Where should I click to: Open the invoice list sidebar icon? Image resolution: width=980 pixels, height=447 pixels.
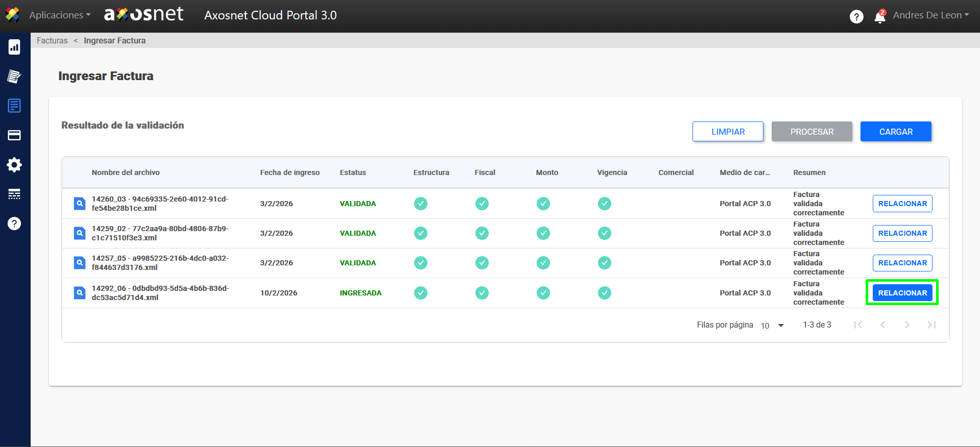tap(14, 106)
